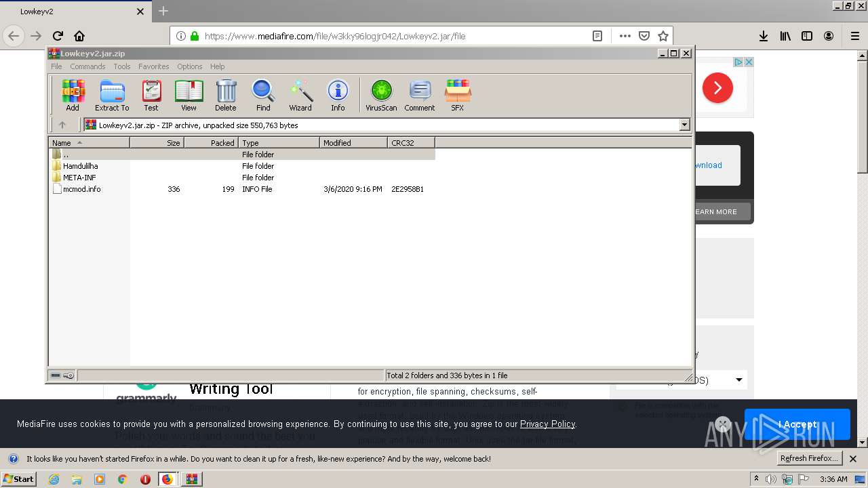Show archive Info
The width and height of the screenshot is (868, 488).
(338, 95)
